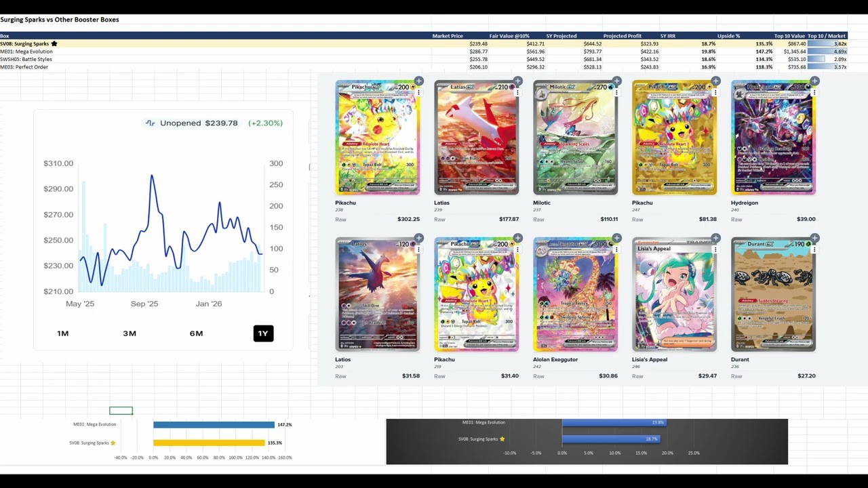
Task: Switch the price chart to 6M range
Action: tap(196, 333)
